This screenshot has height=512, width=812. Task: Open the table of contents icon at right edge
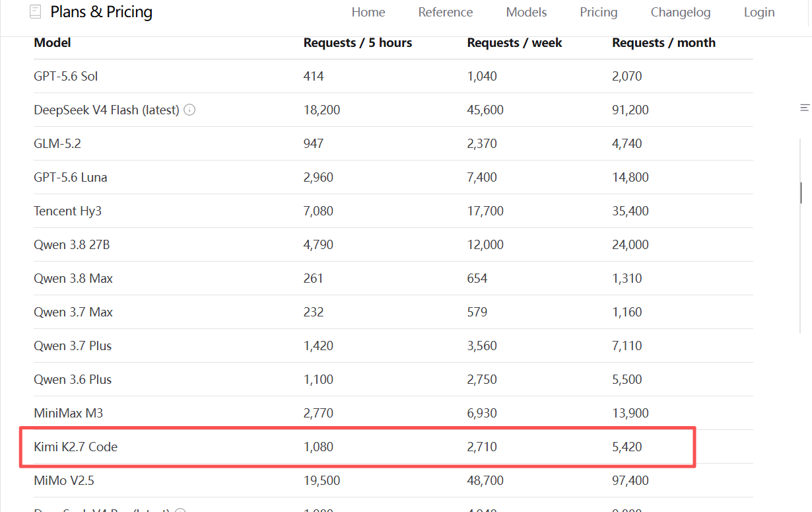804,108
